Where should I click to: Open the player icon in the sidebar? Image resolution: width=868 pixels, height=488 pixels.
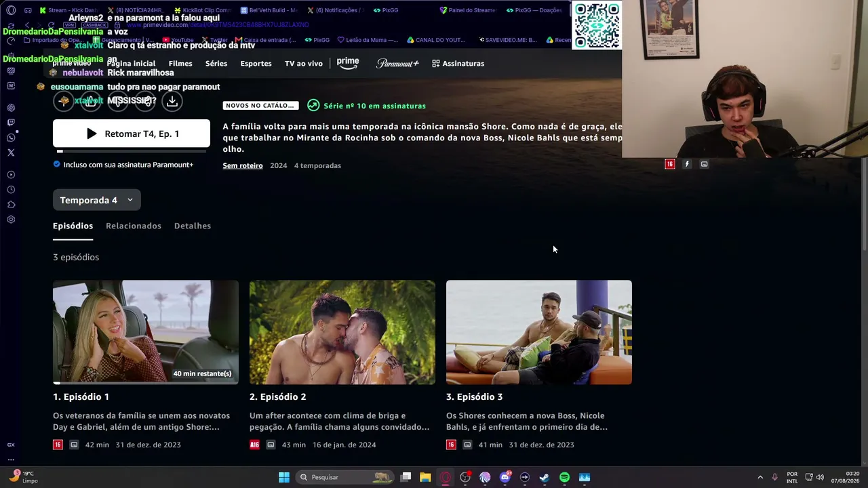11,175
